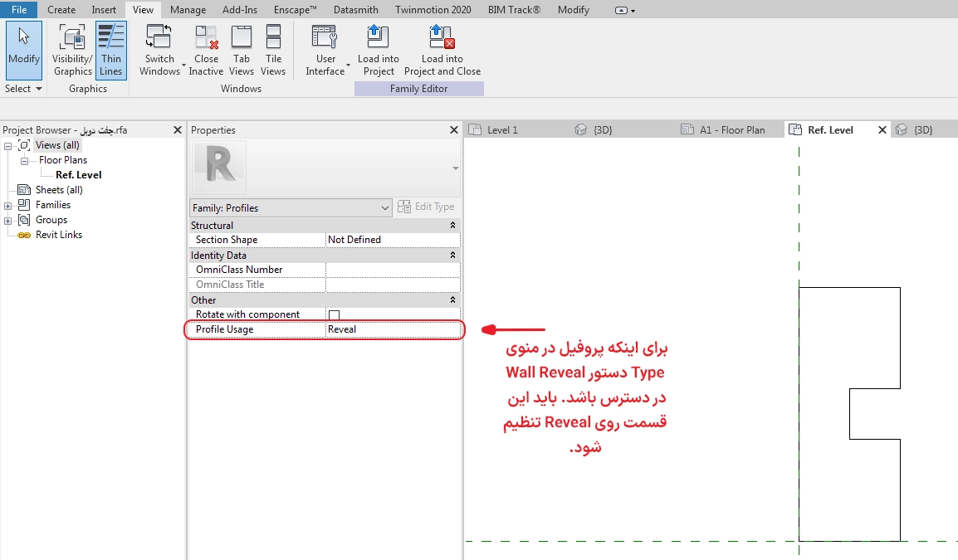Image resolution: width=958 pixels, height=560 pixels.
Task: Switch to the Insert ribbon tab
Action: (104, 10)
